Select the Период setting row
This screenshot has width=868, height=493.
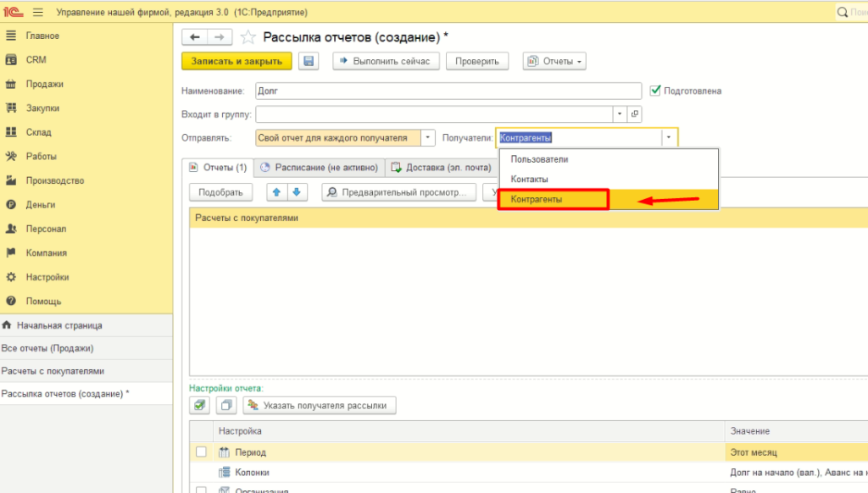point(469,452)
